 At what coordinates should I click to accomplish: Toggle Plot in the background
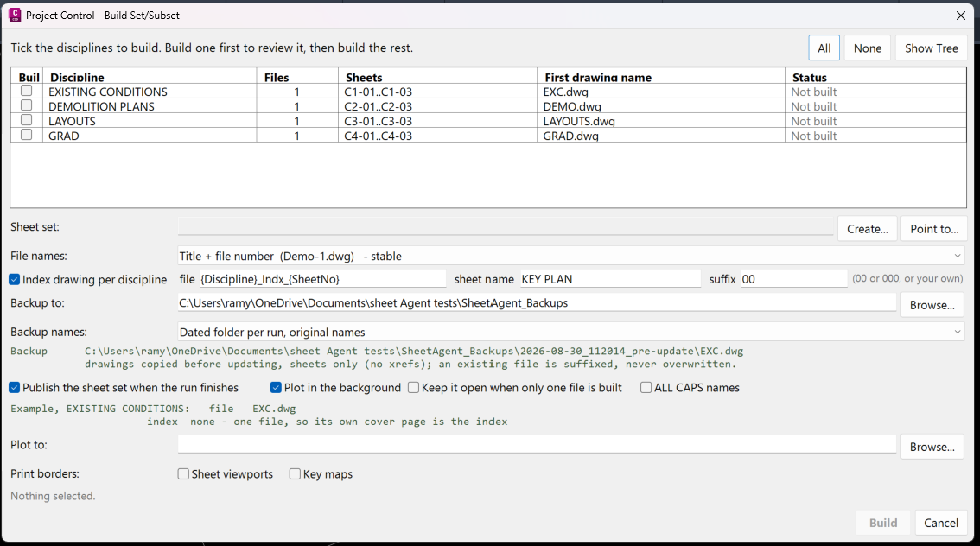[276, 387]
